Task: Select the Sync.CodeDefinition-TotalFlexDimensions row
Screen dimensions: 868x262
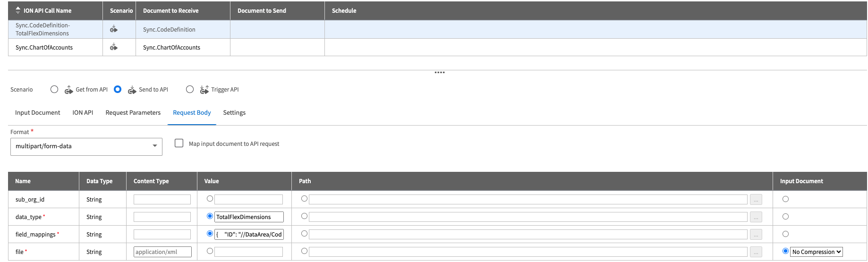Action: point(43,29)
